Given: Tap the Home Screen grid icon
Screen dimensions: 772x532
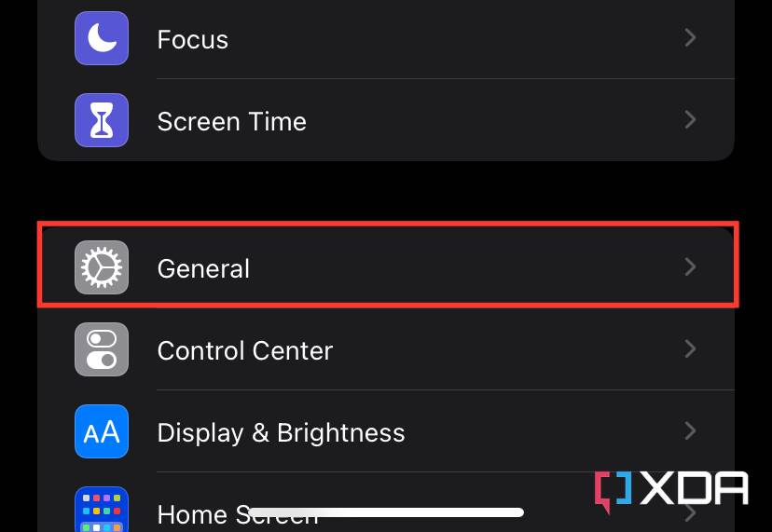Looking at the screenshot, I should click(x=102, y=511).
